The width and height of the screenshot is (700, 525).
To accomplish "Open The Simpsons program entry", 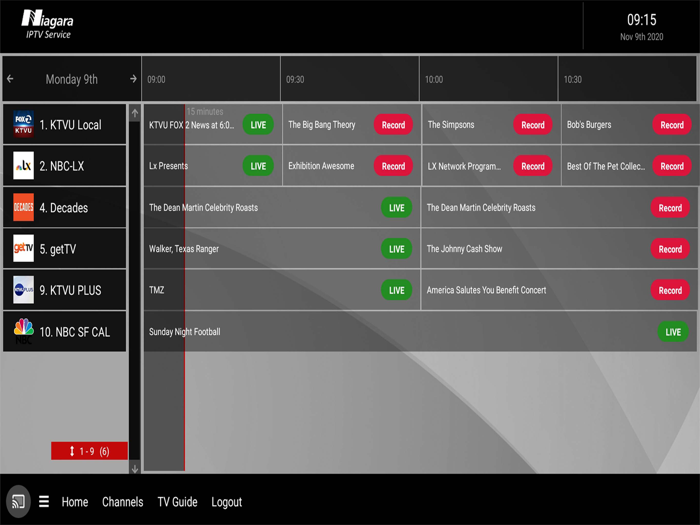I will [491, 125].
